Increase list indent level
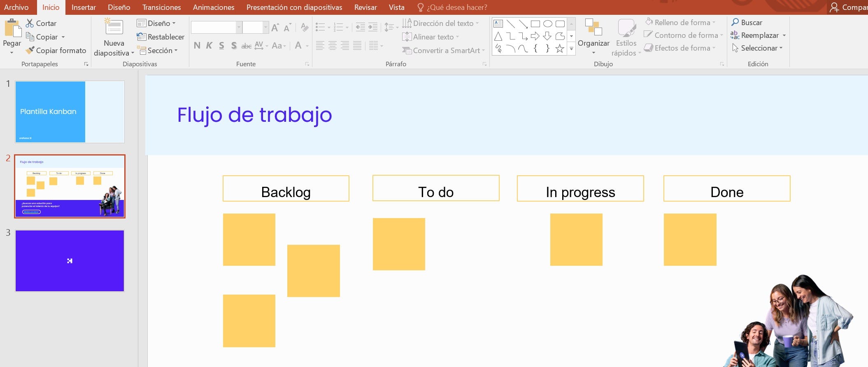This screenshot has height=367, width=868. 373,28
